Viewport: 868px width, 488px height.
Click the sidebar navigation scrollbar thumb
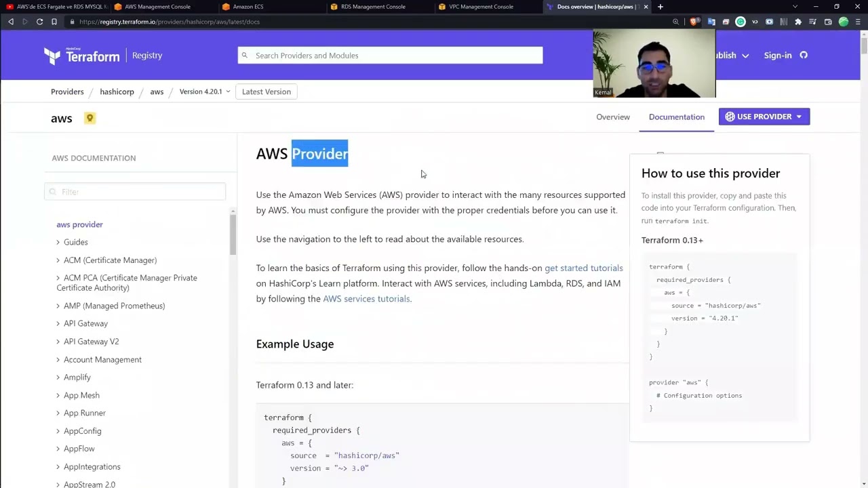(x=233, y=234)
